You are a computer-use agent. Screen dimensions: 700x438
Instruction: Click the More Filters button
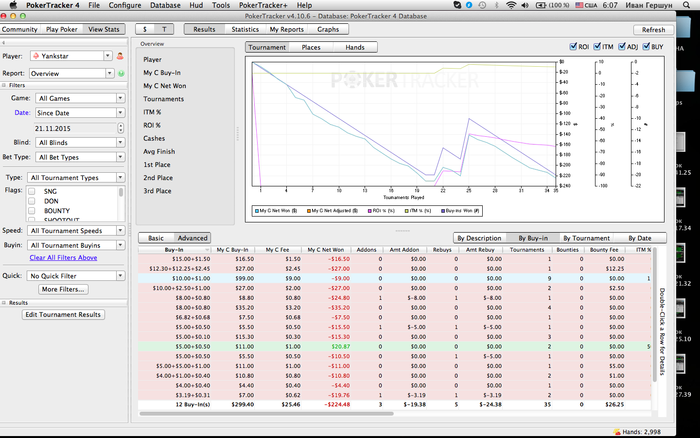coord(63,289)
